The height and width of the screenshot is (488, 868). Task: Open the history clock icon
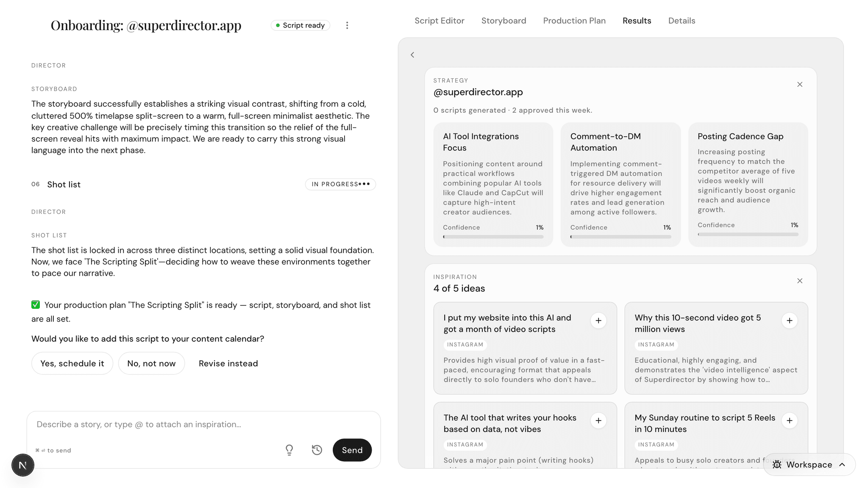click(317, 450)
